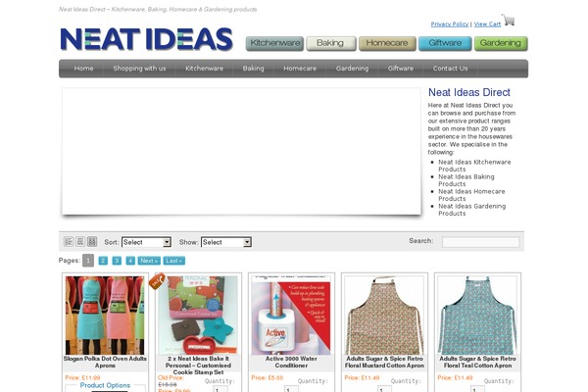Open Shopping with us menu item
The width and height of the screenshot is (588, 392).
[139, 69]
